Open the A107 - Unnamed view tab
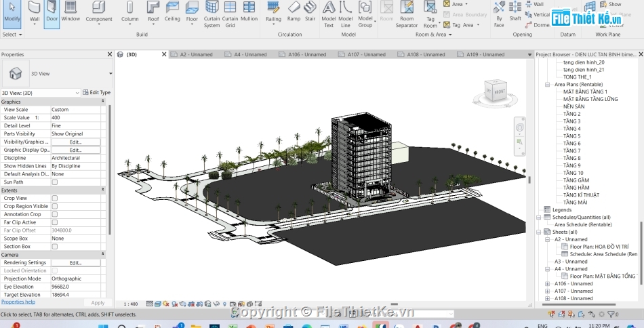 [366, 54]
